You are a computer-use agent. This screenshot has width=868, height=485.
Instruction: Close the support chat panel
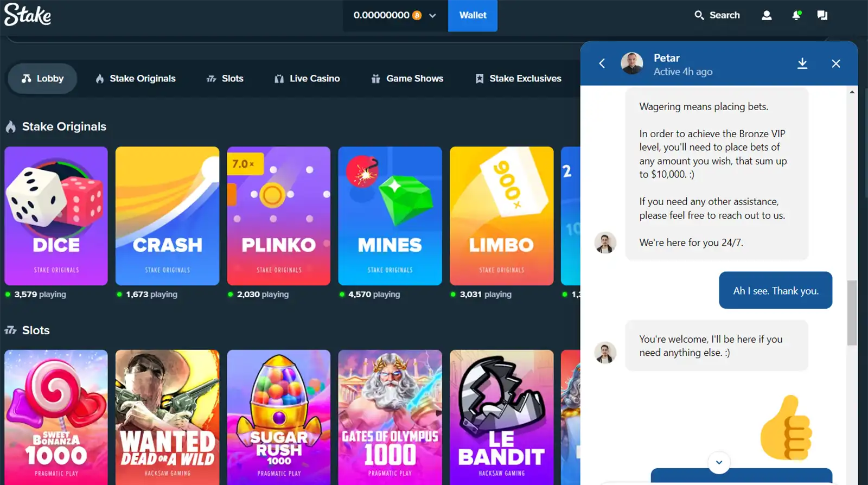click(836, 63)
